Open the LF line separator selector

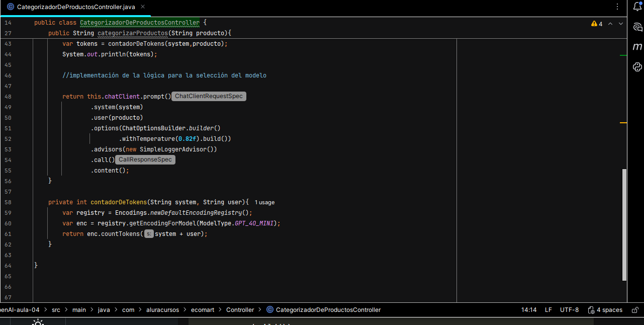point(548,310)
